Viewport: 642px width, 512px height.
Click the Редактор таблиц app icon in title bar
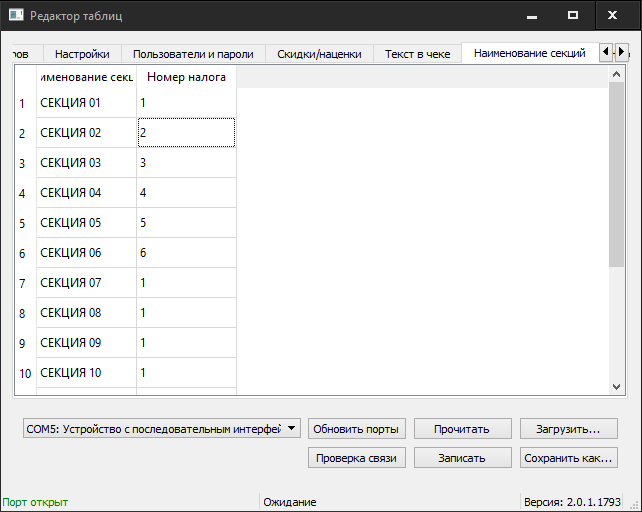tap(16, 15)
